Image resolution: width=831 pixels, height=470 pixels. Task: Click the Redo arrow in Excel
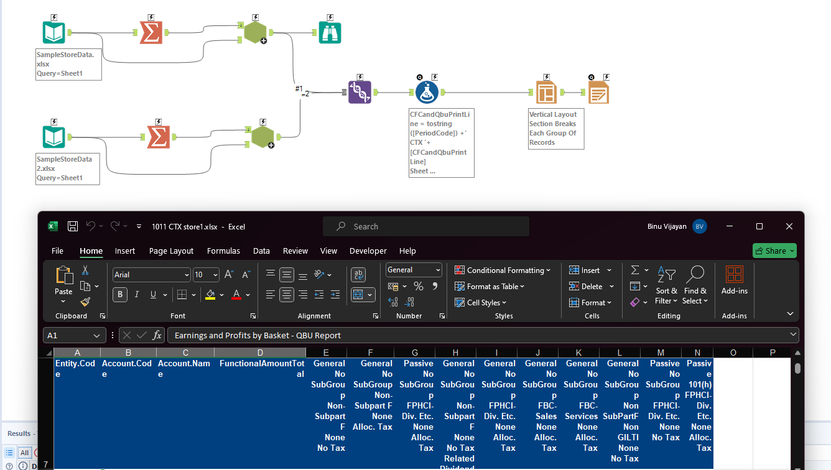click(115, 226)
